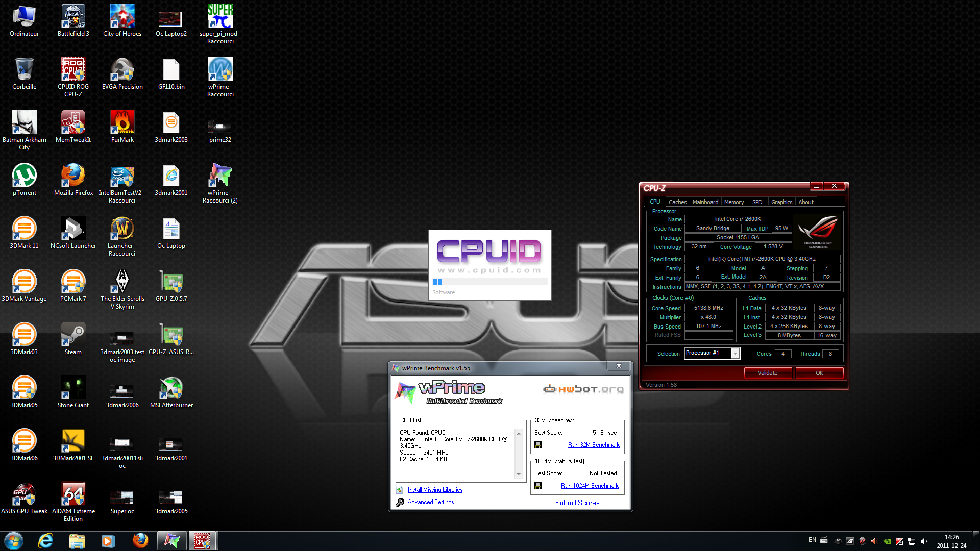Select the CPUID ROG CPU-Z desktop icon

tap(73, 77)
